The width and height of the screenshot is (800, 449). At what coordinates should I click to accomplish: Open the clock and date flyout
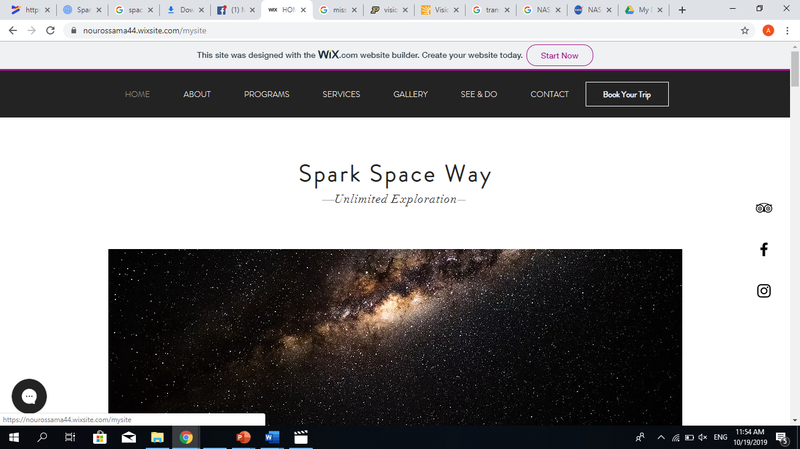[x=749, y=437]
